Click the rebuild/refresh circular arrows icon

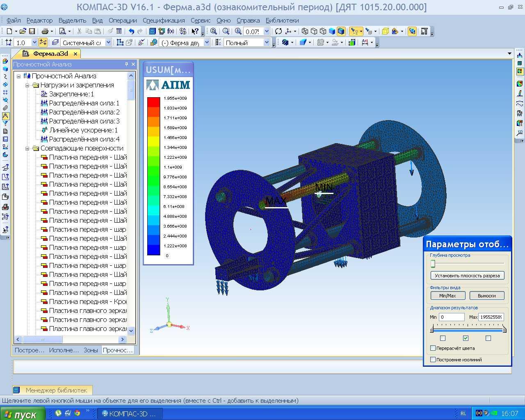pyautogui.click(x=278, y=31)
